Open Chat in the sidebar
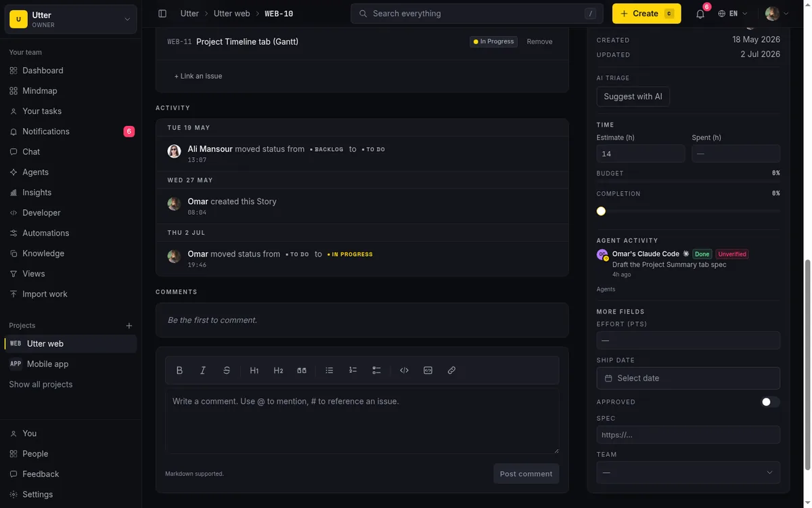The image size is (812, 508). point(70,152)
